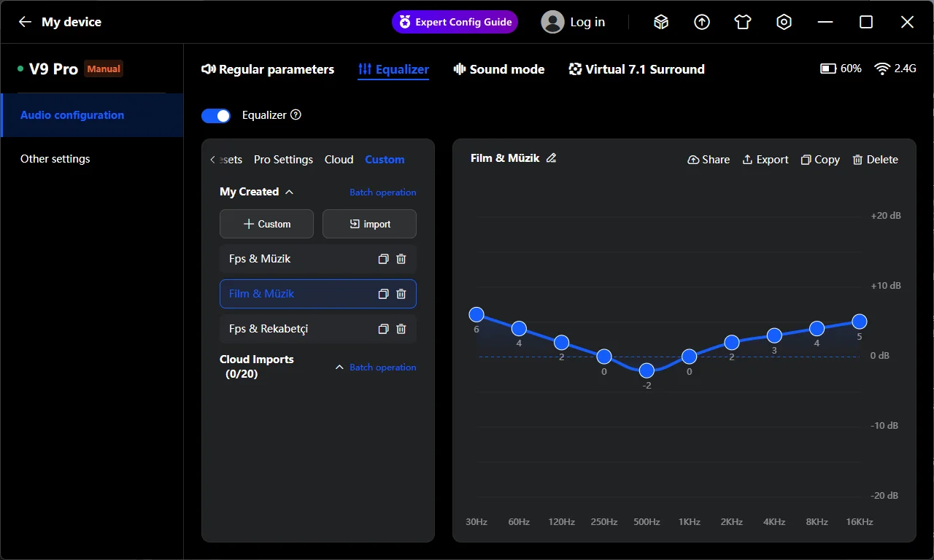Click the 3D cube icon in the title bar
This screenshot has height=560, width=934.
(x=661, y=22)
